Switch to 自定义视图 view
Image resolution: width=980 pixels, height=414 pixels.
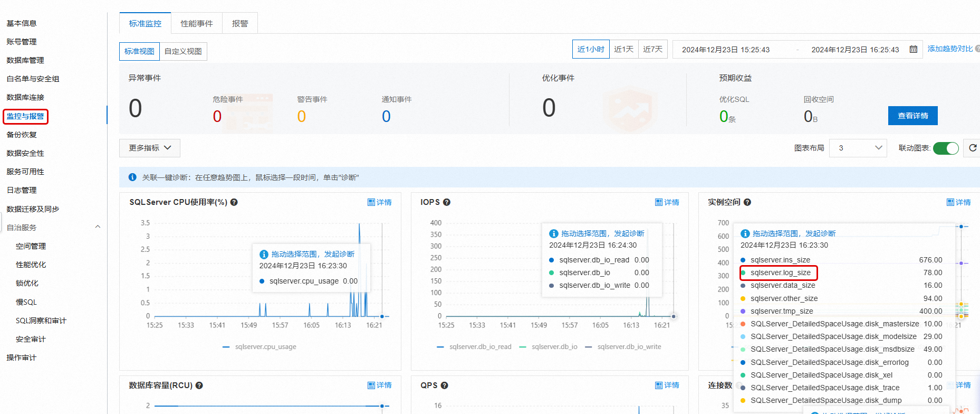click(183, 51)
